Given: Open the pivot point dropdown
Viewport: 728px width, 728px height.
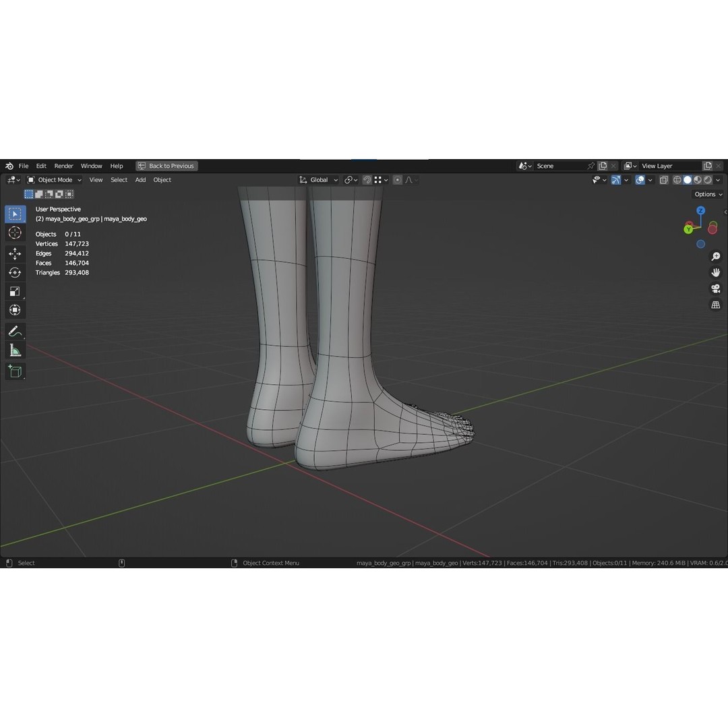Looking at the screenshot, I should [351, 180].
